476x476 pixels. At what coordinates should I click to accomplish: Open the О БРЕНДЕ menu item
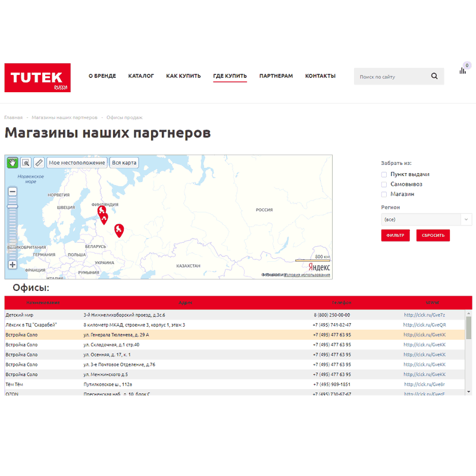tap(102, 76)
